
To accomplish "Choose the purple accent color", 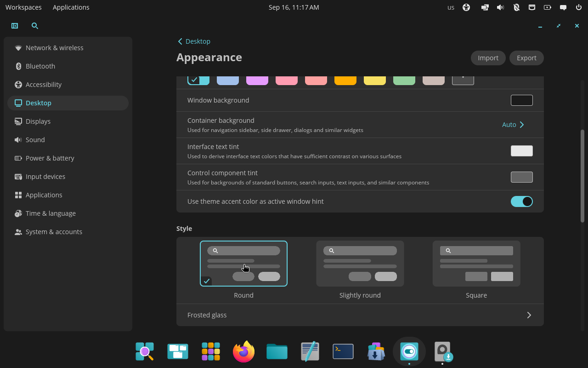I will 257,80.
